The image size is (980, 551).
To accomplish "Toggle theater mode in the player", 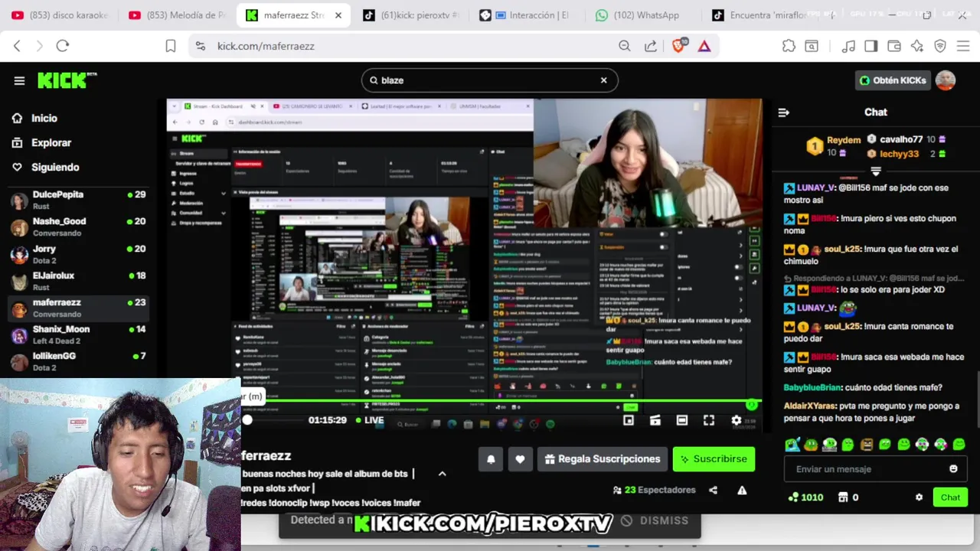I will pos(682,420).
